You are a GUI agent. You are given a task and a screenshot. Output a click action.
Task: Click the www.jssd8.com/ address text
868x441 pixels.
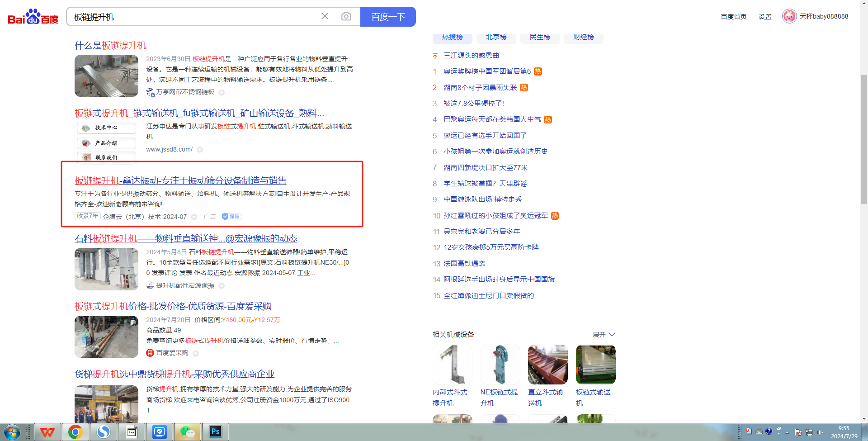(x=169, y=150)
